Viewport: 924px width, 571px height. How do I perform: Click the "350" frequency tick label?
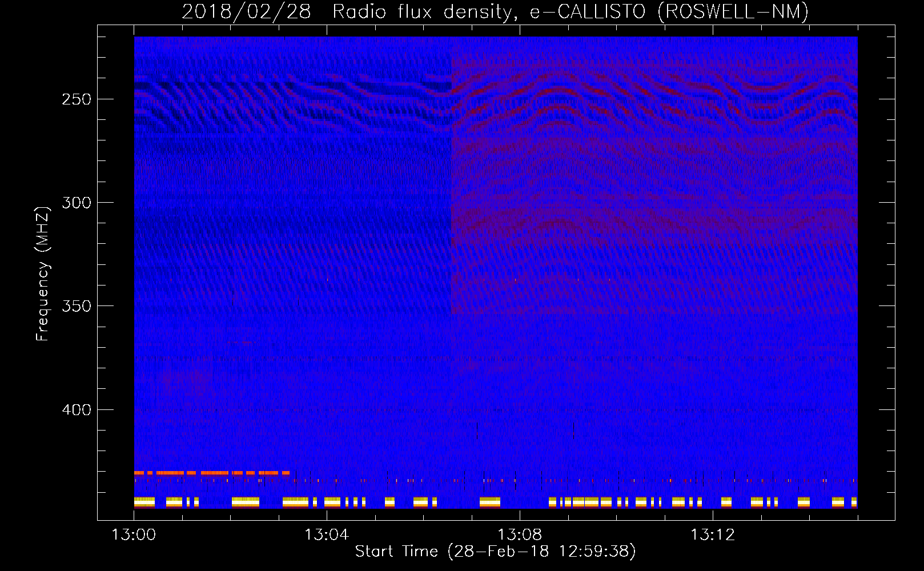[x=77, y=306]
